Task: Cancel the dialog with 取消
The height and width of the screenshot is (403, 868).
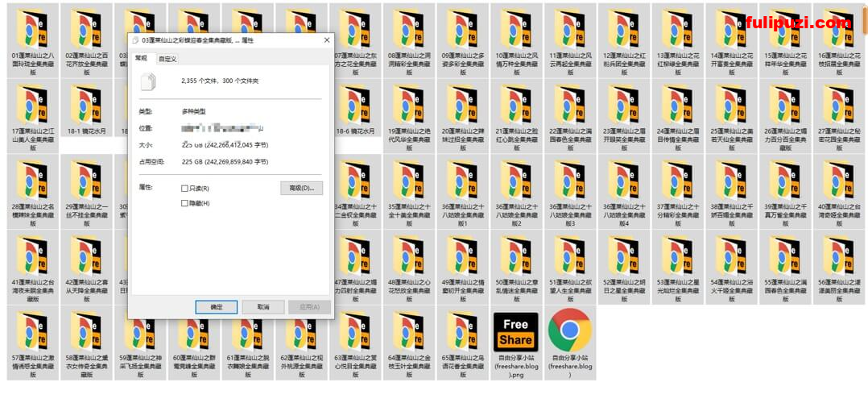Action: click(x=263, y=307)
